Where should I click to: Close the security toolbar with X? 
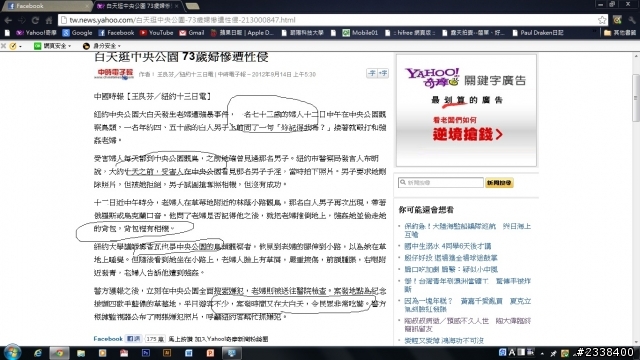(3, 46)
